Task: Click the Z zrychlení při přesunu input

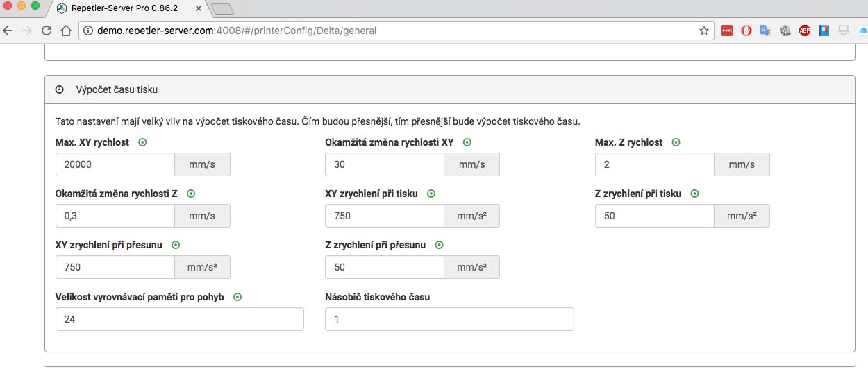Action: (x=384, y=267)
